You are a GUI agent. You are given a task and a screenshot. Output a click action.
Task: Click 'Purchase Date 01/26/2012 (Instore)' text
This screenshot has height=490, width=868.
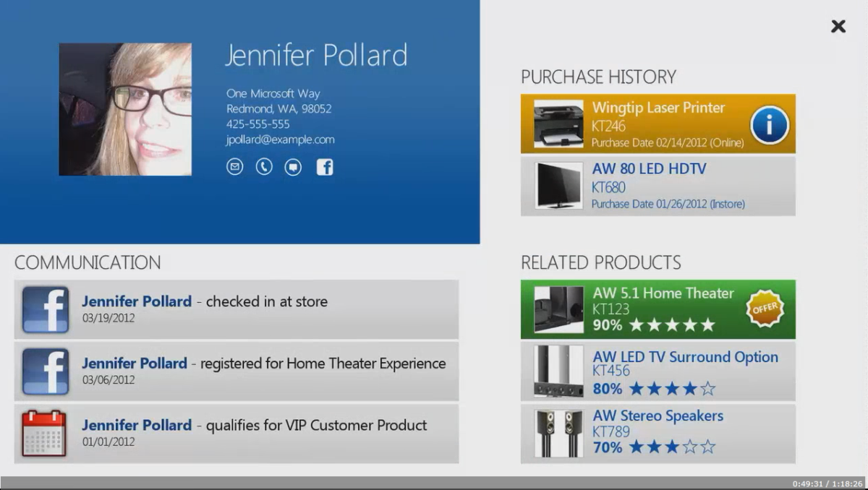tap(668, 205)
